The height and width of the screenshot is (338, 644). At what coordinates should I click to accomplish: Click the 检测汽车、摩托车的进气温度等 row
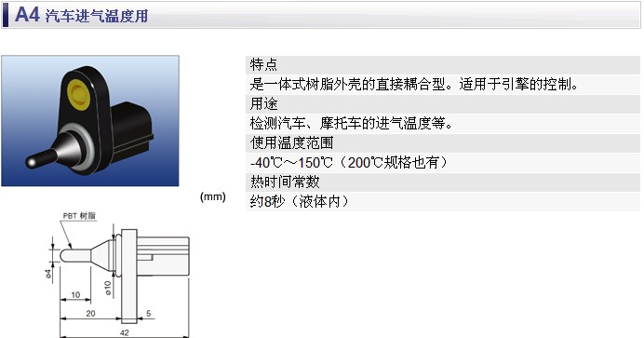click(443, 123)
